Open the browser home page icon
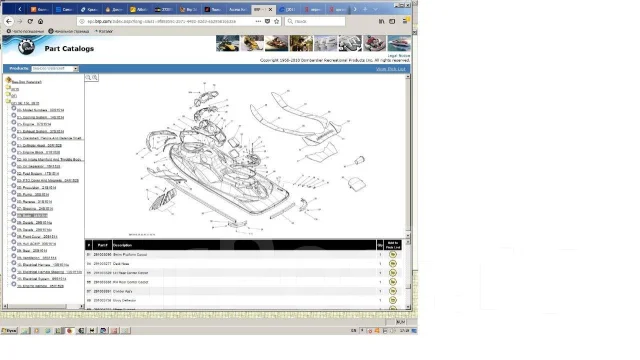The height and width of the screenshot is (360, 640). pos(40,21)
